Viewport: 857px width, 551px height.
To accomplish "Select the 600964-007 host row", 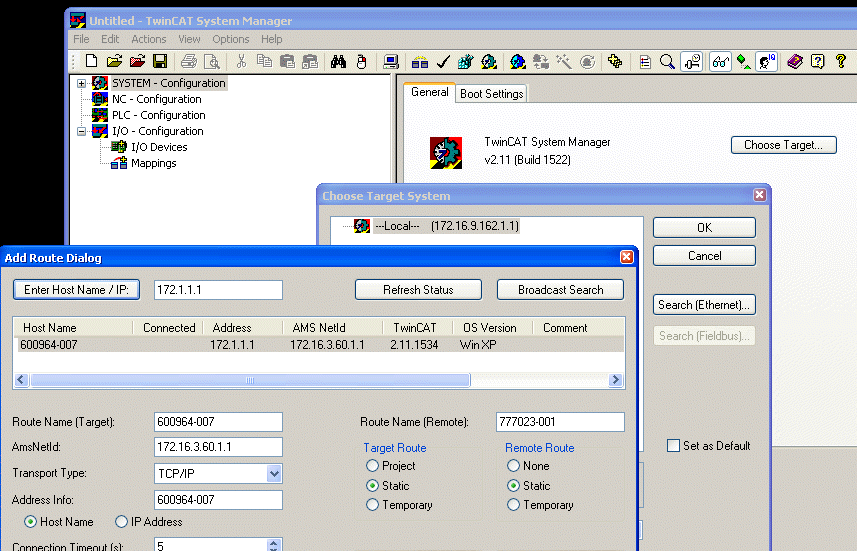I will coord(319,345).
